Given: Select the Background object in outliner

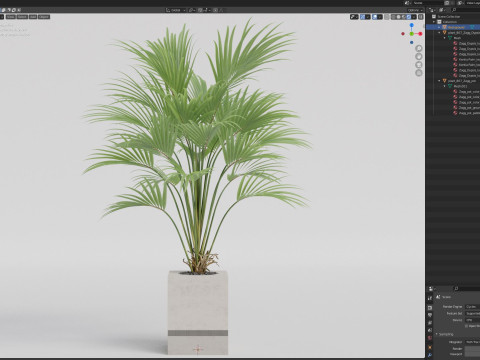Looking at the screenshot, I should tap(456, 27).
